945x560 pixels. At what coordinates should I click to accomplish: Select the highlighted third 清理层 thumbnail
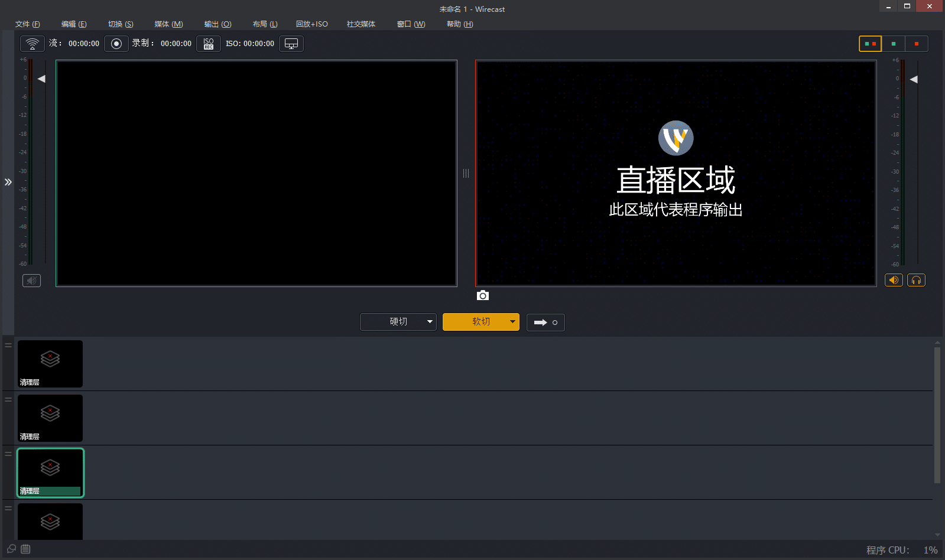50,473
